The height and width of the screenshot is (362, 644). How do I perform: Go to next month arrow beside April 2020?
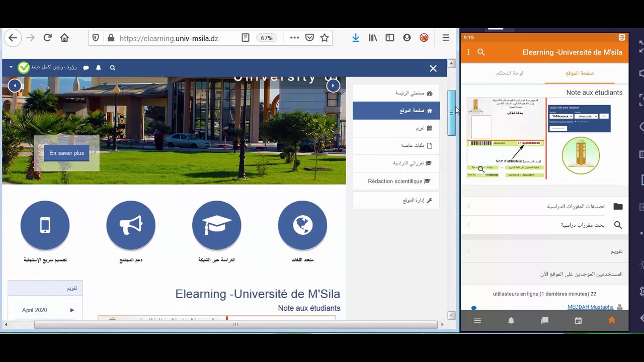click(x=72, y=310)
